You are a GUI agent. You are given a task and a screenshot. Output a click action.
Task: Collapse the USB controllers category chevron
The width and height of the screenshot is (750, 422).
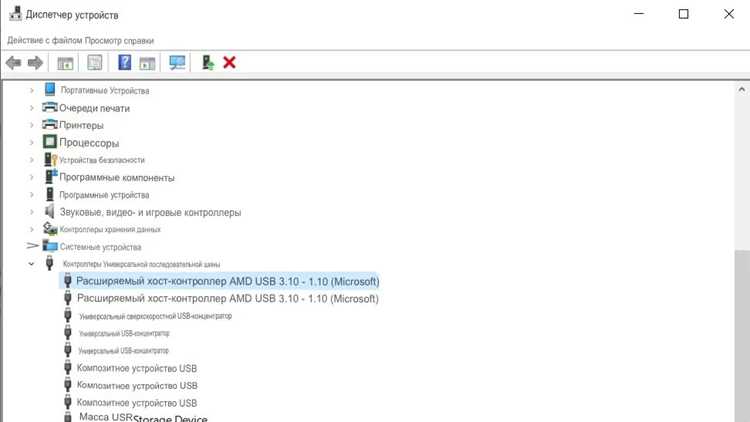(x=32, y=264)
